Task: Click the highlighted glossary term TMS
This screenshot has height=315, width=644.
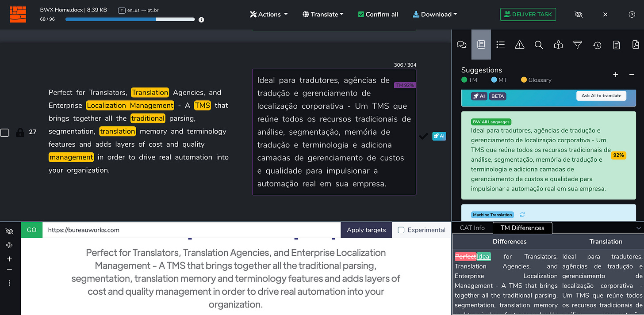Action: coord(203,105)
